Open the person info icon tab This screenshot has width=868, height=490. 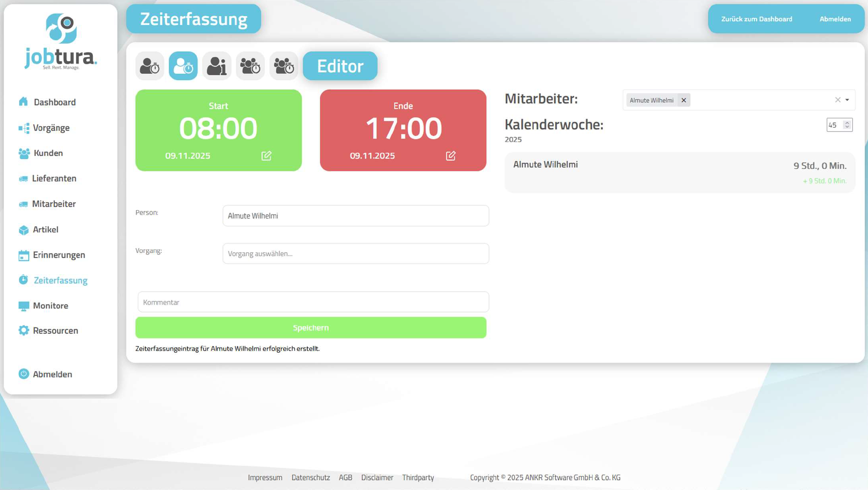216,66
